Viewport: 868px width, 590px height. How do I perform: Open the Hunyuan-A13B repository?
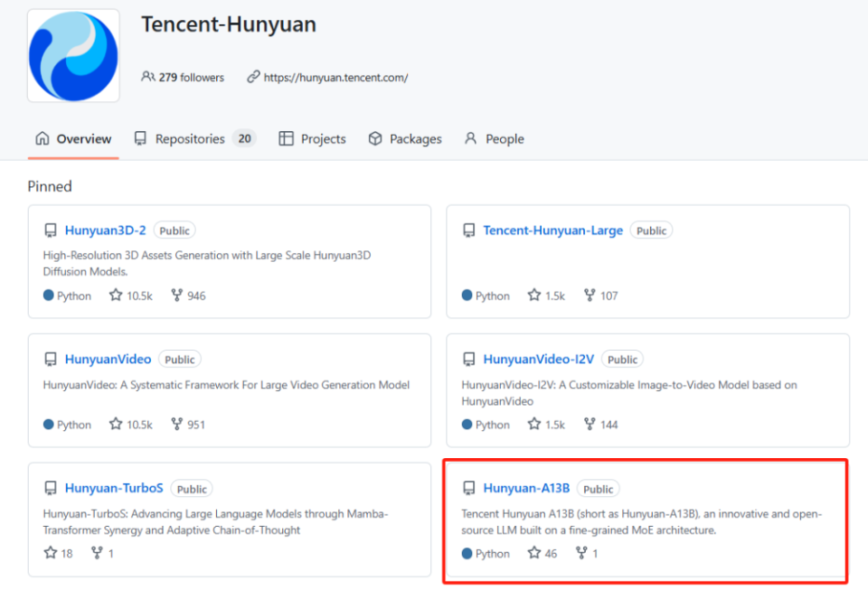(526, 489)
